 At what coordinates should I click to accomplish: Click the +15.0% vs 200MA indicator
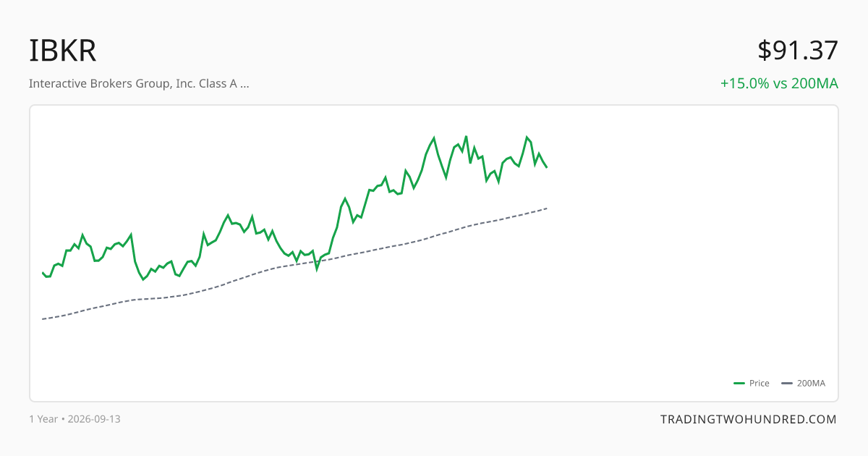pos(779,83)
